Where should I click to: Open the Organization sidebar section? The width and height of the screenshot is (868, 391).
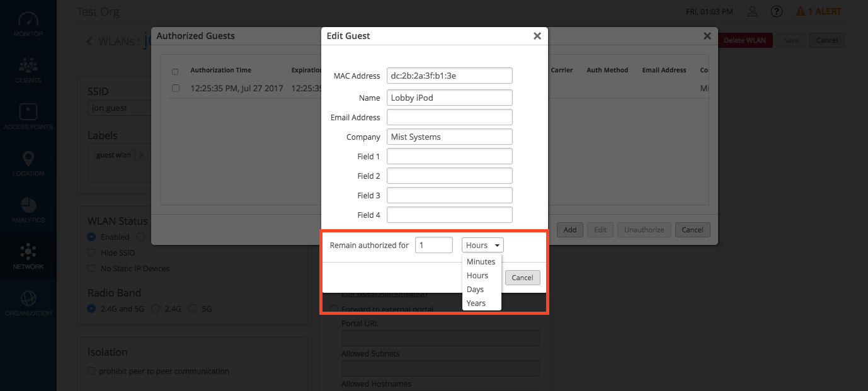28,303
